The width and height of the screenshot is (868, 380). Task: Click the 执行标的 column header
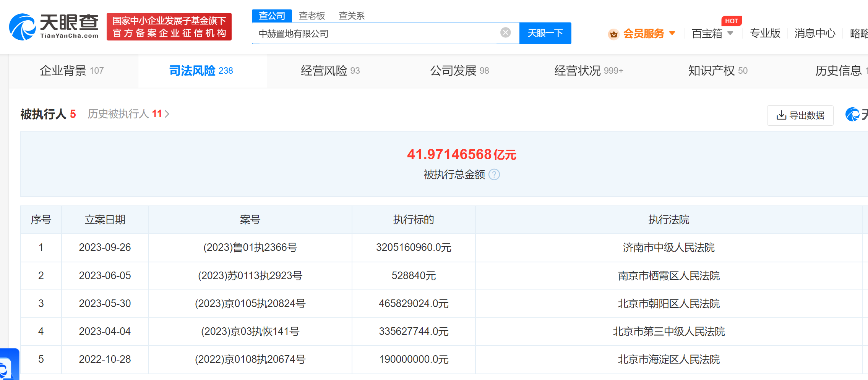pyautogui.click(x=414, y=220)
